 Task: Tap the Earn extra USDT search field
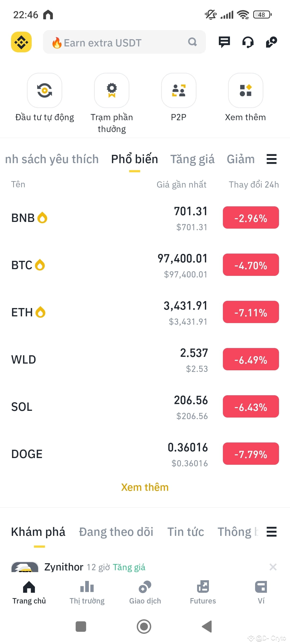(124, 42)
